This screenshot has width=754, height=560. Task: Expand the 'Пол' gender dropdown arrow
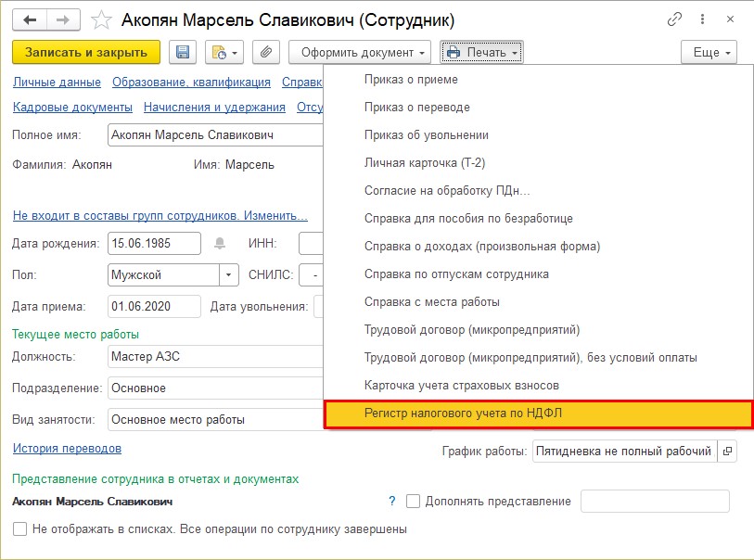(x=229, y=275)
